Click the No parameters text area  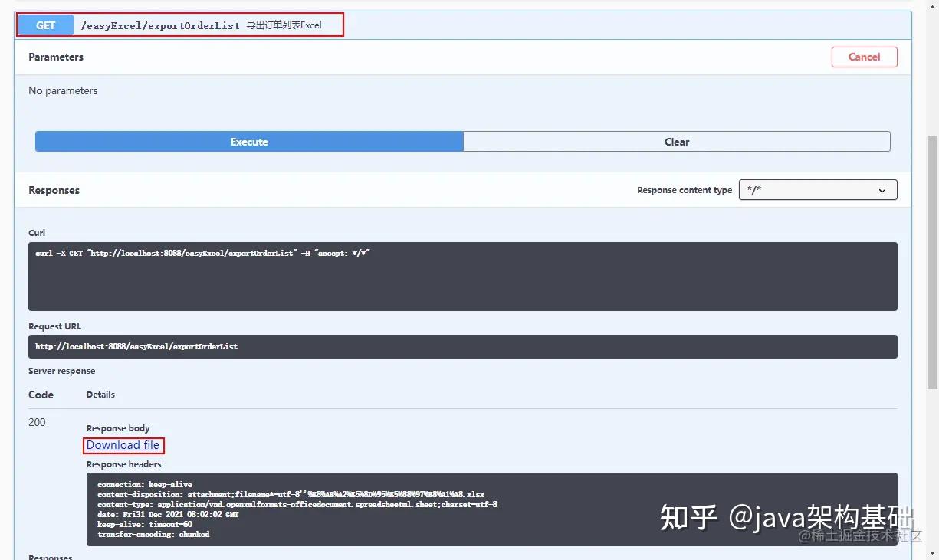click(63, 90)
